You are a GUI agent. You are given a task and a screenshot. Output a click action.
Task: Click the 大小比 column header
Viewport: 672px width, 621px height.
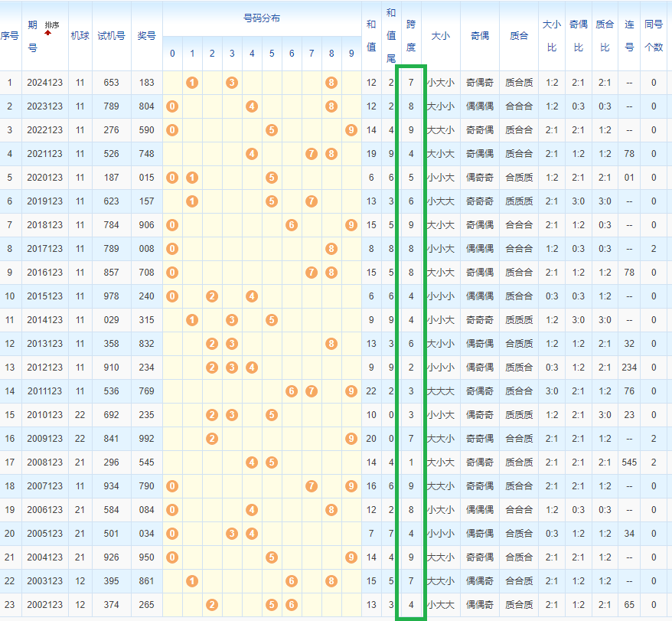(x=552, y=36)
